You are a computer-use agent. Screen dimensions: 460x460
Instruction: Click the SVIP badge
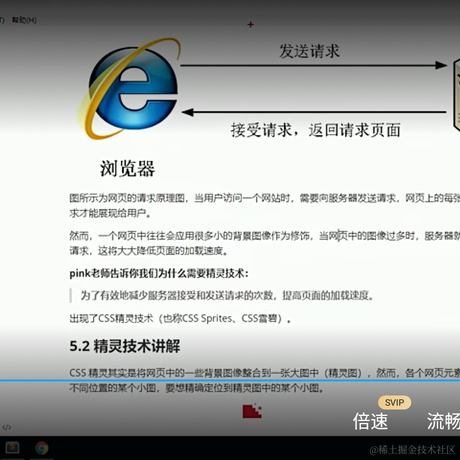click(x=394, y=402)
